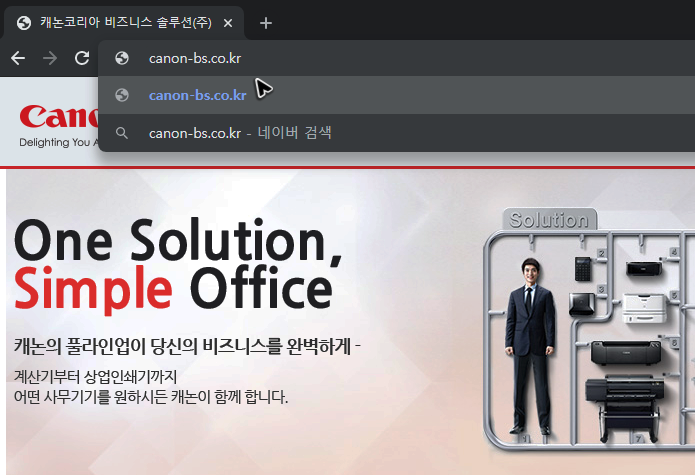
Task: Click the forward navigation arrow
Action: tap(50, 58)
